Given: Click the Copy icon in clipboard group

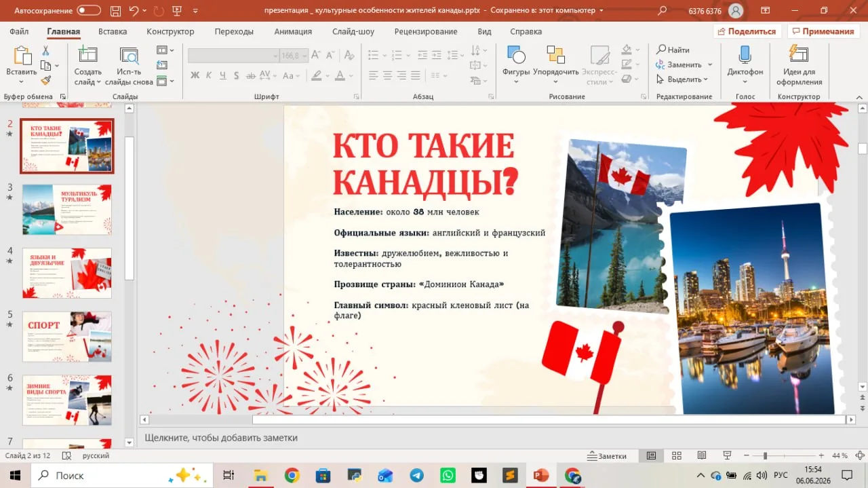Looking at the screenshot, I should [x=45, y=66].
